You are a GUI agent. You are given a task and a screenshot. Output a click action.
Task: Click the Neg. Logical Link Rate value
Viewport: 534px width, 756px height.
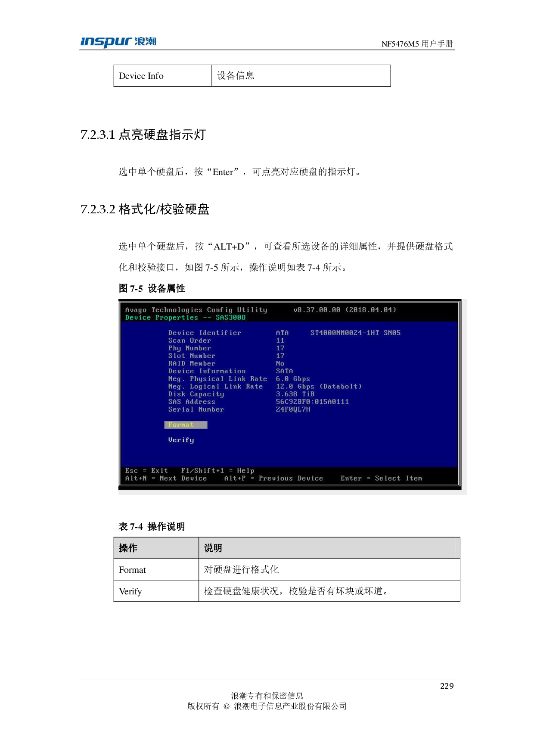[x=319, y=387]
